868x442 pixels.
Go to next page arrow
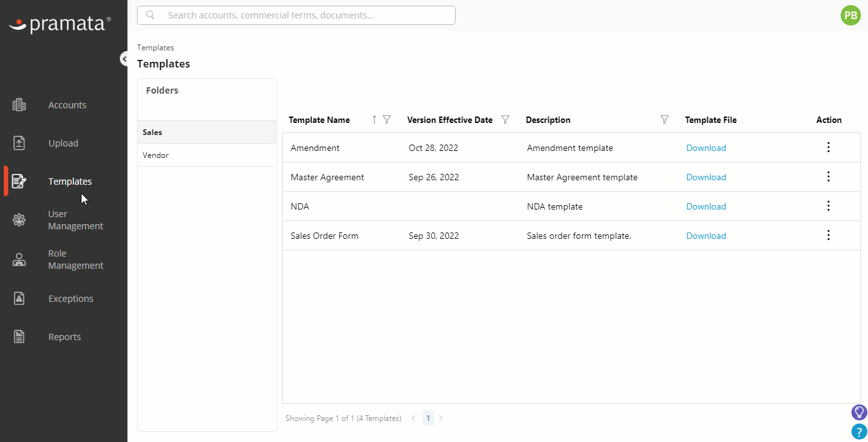[440, 418]
